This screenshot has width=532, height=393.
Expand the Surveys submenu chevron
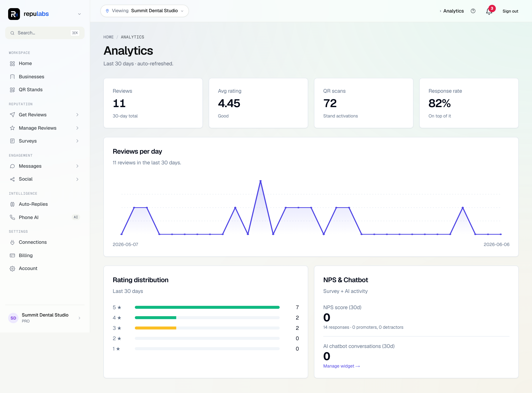[77, 141]
